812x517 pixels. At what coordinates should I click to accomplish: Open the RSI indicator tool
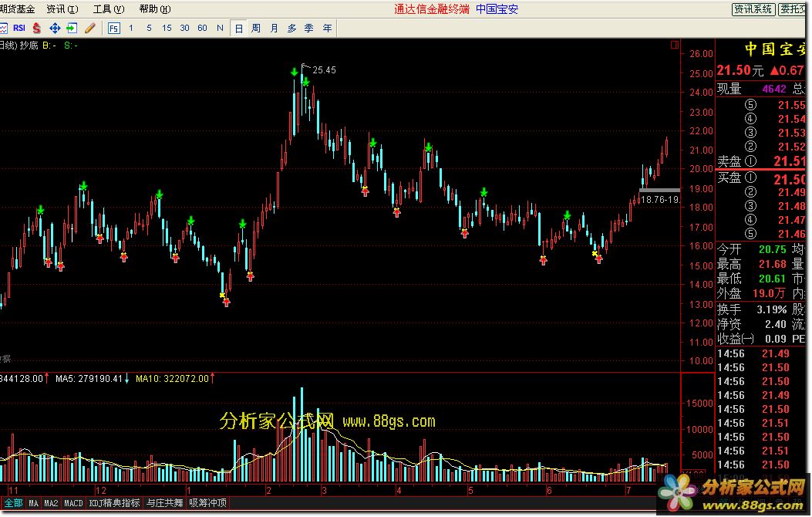point(19,28)
